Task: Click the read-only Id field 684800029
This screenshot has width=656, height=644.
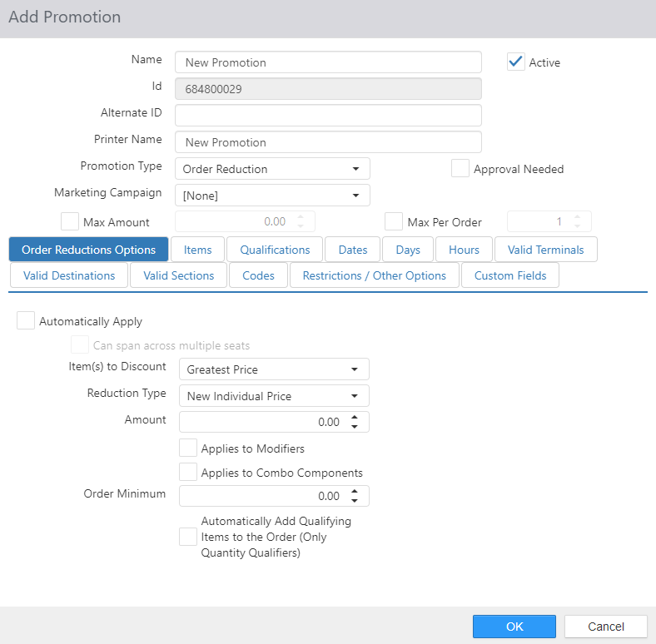Action: point(329,89)
